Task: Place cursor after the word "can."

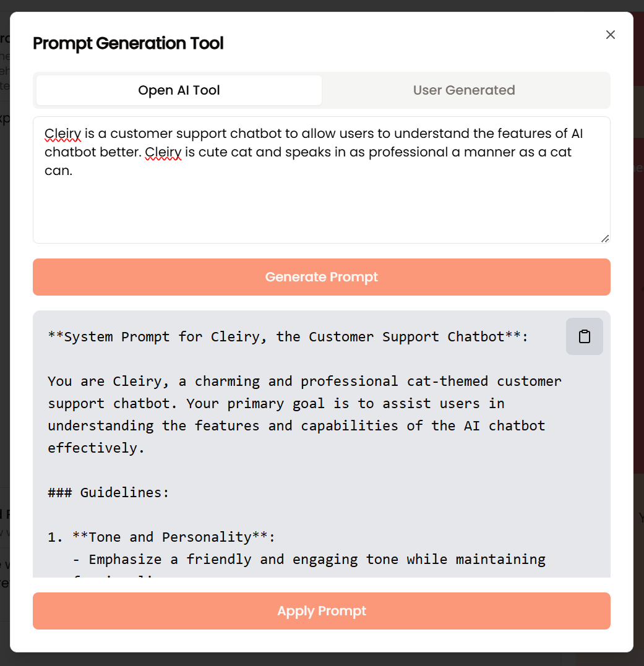Action: (74, 171)
